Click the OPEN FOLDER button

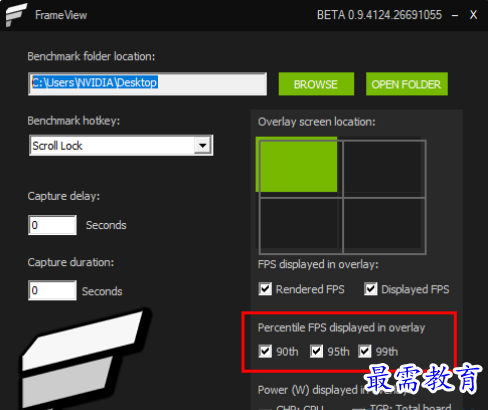[407, 84]
